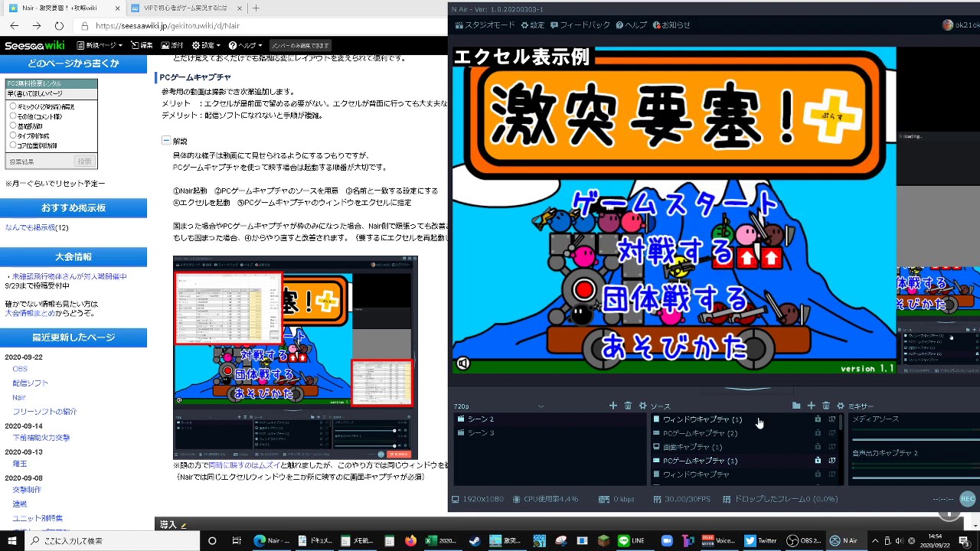Open the wiki ヘルプ dropdown
Viewport: 980px width, 551px height.
(x=245, y=46)
